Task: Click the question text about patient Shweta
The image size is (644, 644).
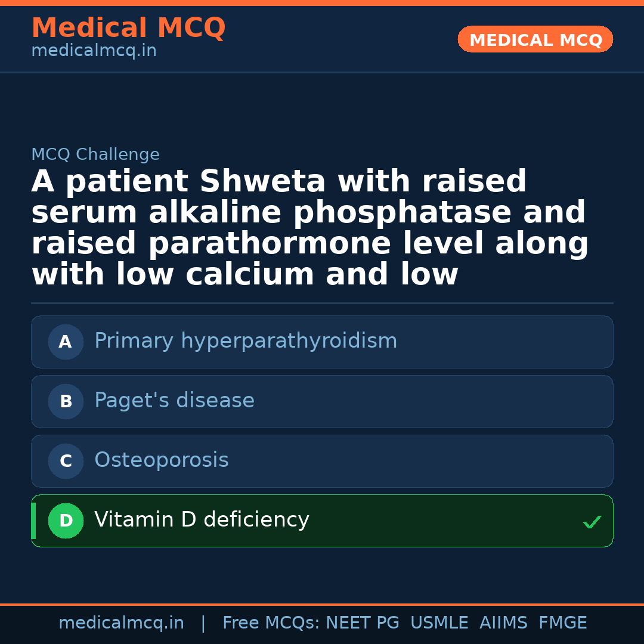Action: [310, 228]
